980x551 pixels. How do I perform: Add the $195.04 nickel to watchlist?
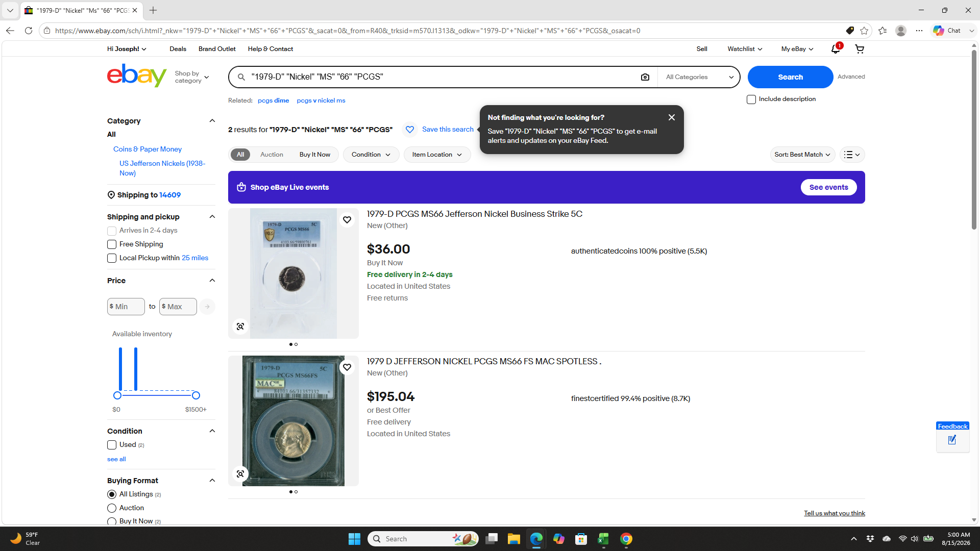pyautogui.click(x=347, y=367)
